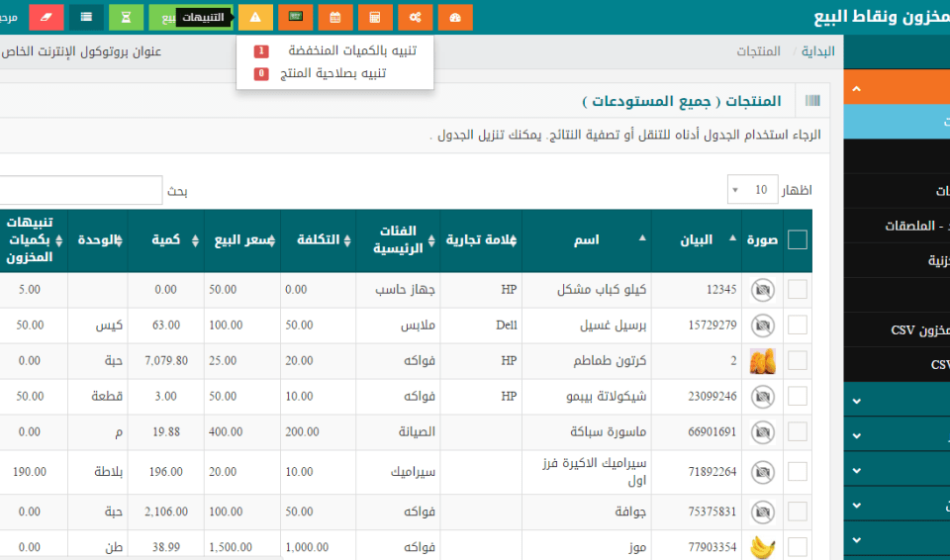Image resolution: width=950 pixels, height=560 pixels.
Task: Click the settings gears icon in toolbar
Action: click(415, 18)
